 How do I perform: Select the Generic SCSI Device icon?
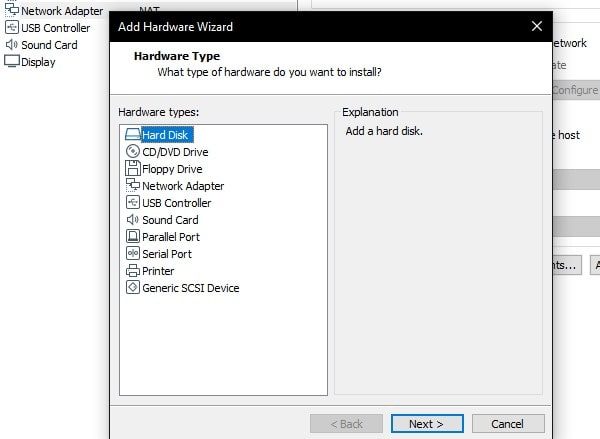pos(133,287)
